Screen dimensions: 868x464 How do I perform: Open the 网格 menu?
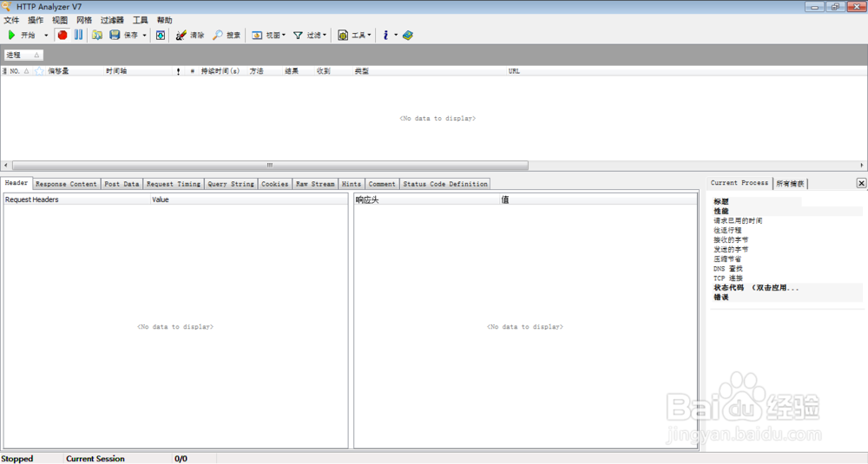(x=84, y=20)
